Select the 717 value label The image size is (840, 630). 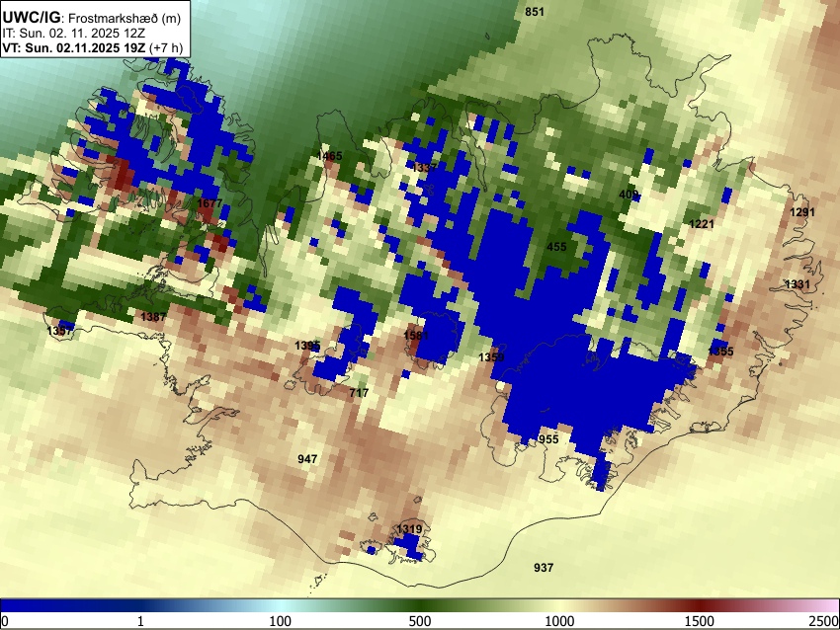(359, 393)
